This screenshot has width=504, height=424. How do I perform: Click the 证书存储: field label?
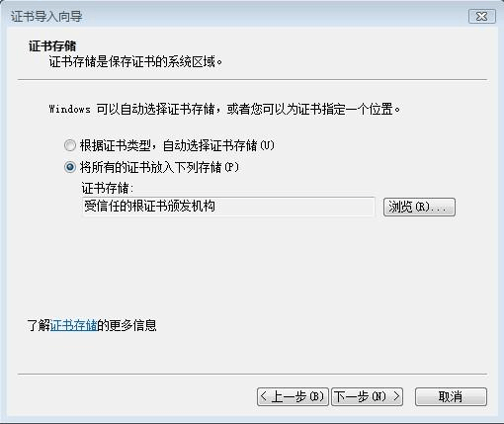pos(108,189)
